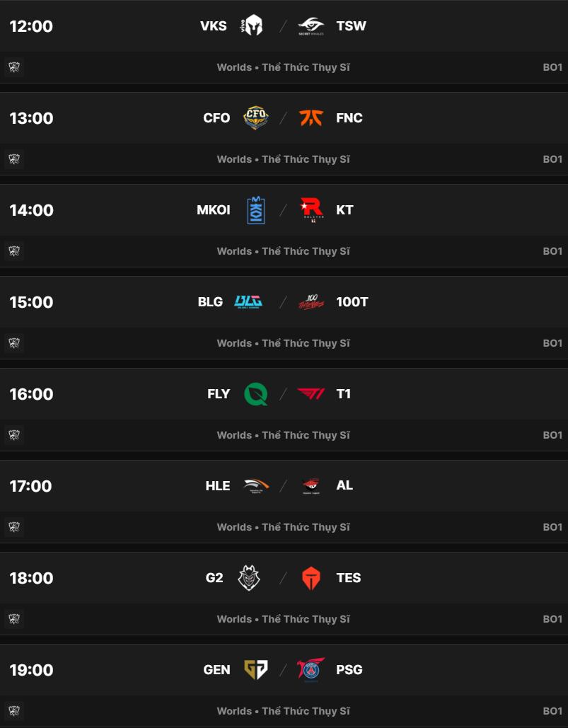Click the Worlds trophy icon under 12:00 match
Screen dimensions: 568x728
14,67
